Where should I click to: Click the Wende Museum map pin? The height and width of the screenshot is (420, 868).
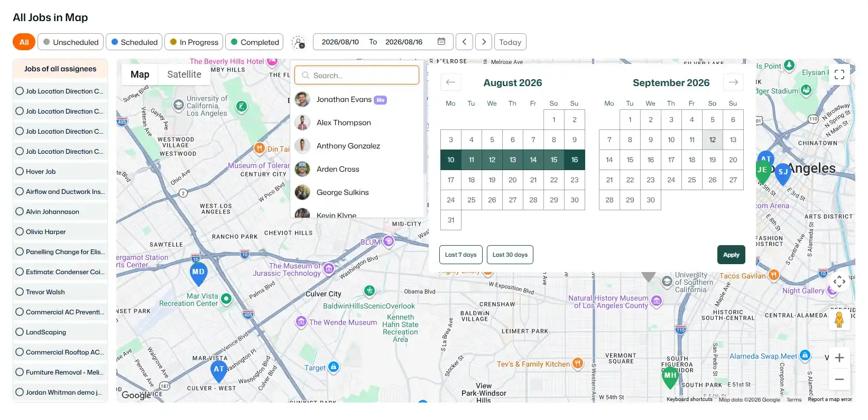pyautogui.click(x=301, y=321)
